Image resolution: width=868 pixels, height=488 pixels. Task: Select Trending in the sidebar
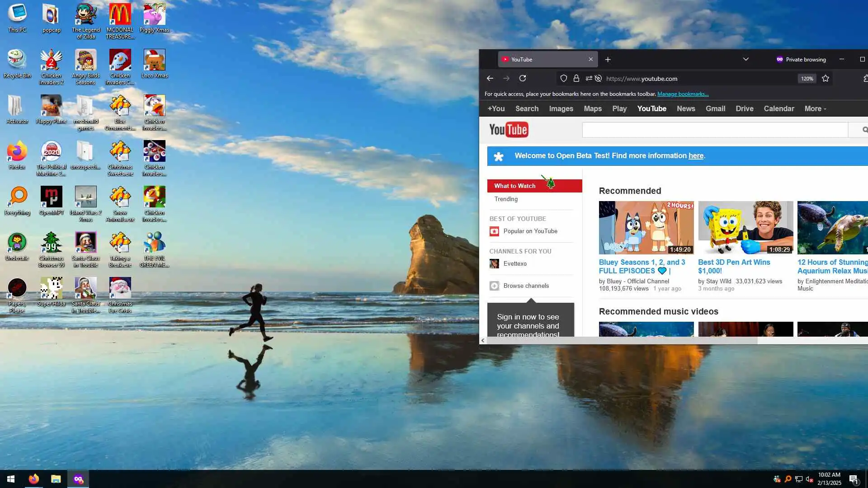click(506, 199)
